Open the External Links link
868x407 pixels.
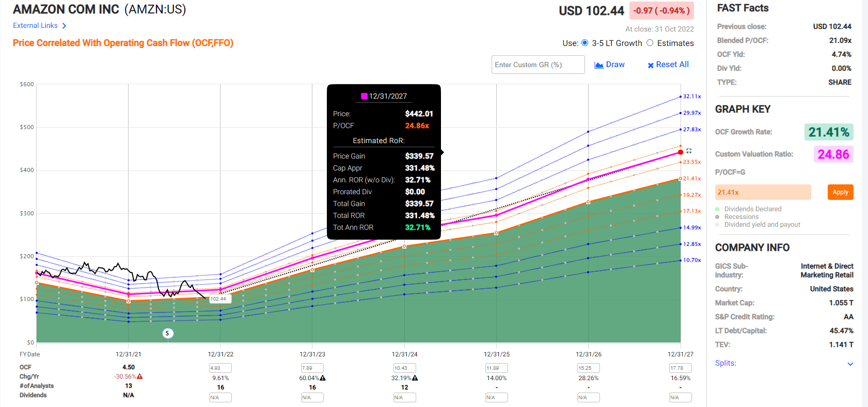point(35,25)
